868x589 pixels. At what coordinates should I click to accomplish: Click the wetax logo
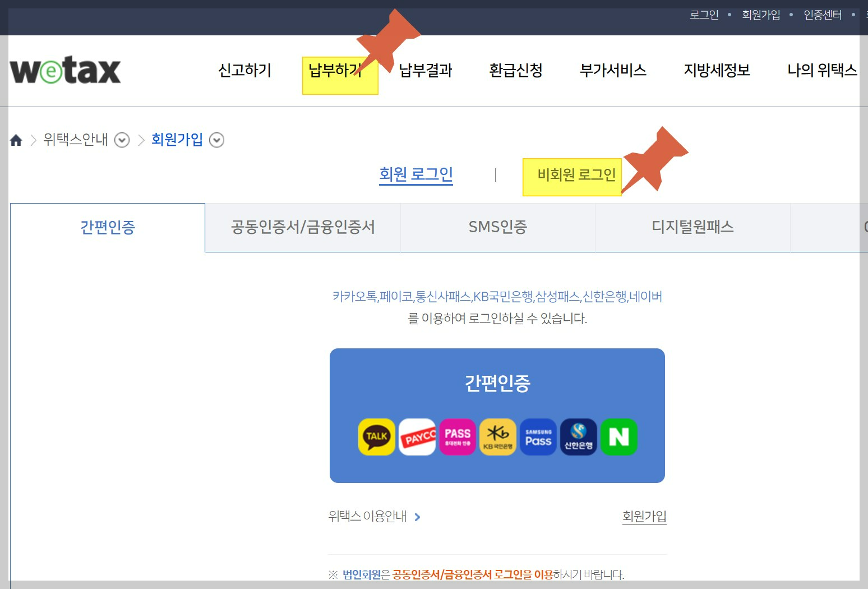point(64,70)
